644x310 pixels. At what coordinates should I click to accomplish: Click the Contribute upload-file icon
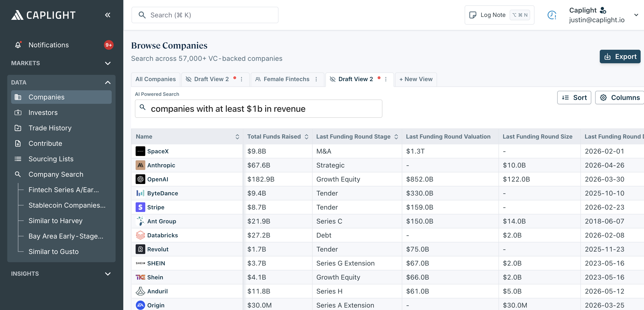(18, 143)
